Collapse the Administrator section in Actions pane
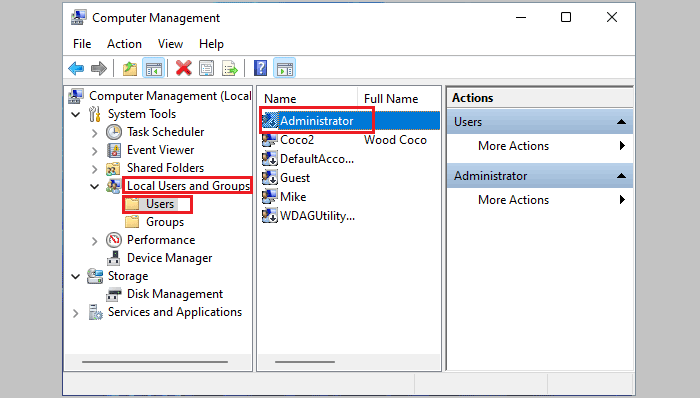This screenshot has height=398, width=700. [621, 176]
